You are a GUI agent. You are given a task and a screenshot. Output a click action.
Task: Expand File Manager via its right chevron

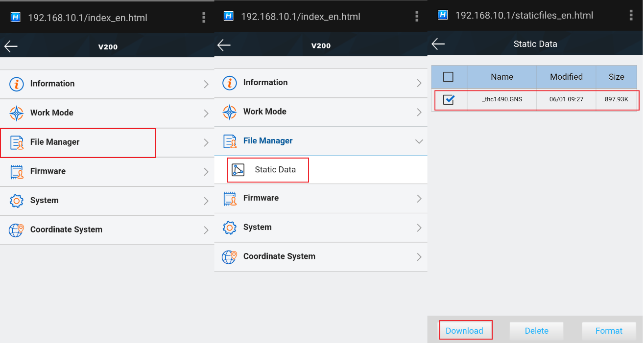(x=206, y=142)
